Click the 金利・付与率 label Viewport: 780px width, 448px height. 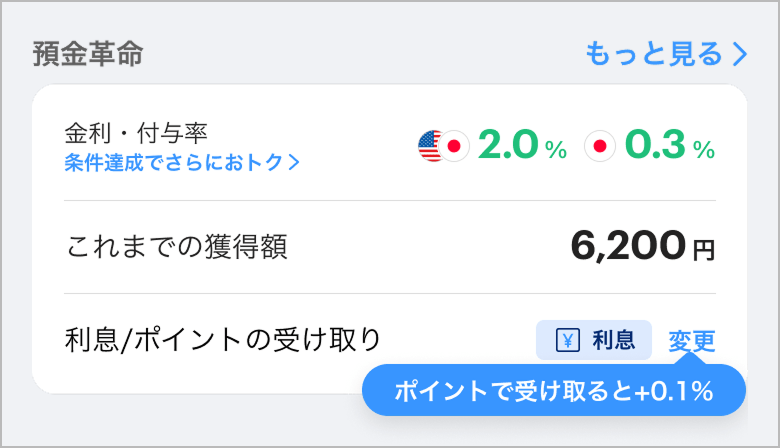coord(136,133)
